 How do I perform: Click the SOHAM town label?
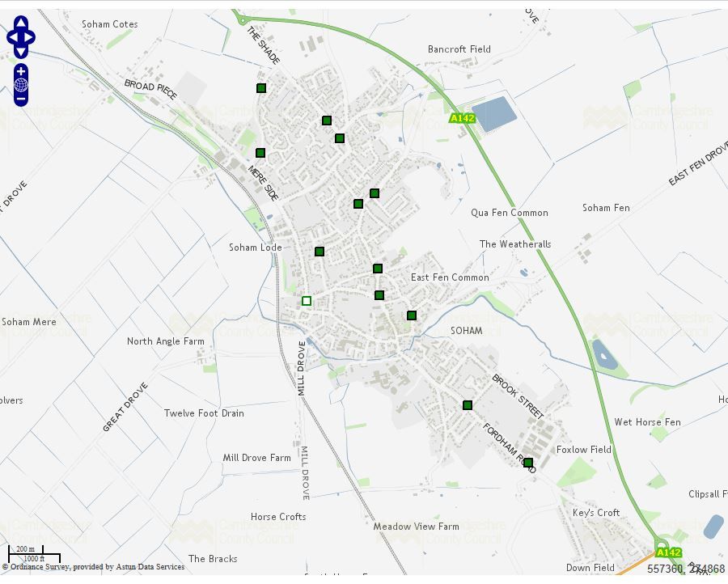(466, 331)
